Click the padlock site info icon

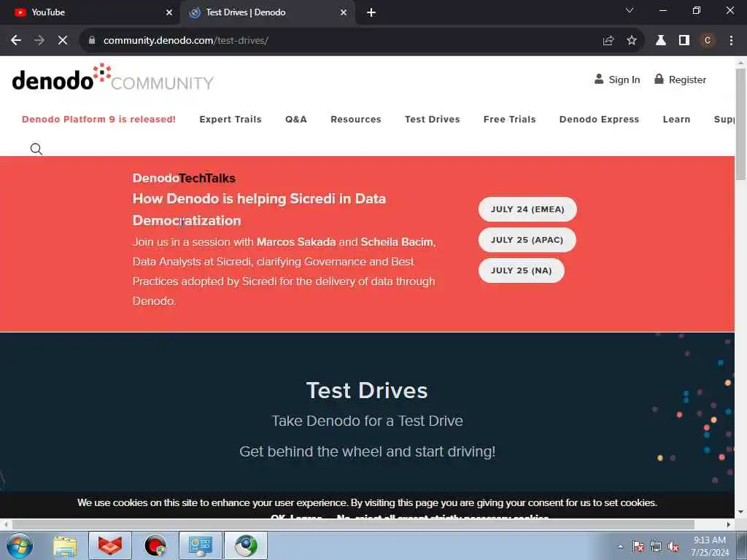coord(91,41)
